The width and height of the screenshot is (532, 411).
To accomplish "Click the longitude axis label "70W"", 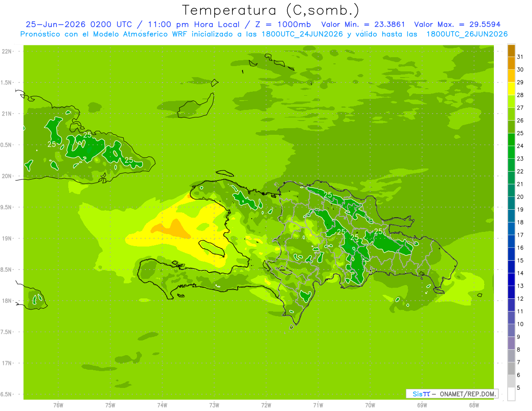I will pos(370,405).
